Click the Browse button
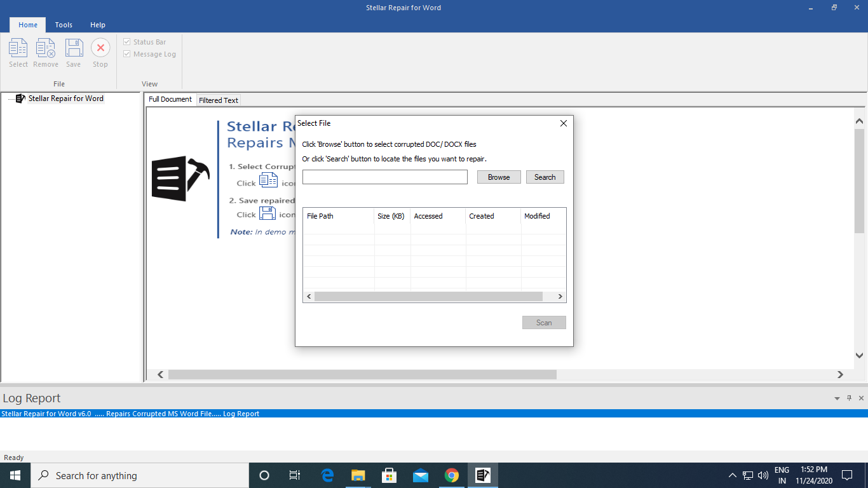This screenshot has height=488, width=868. pyautogui.click(x=499, y=177)
